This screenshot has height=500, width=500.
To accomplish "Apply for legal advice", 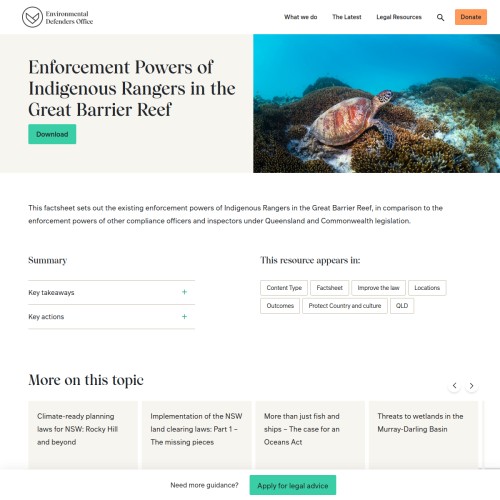I will point(293,485).
